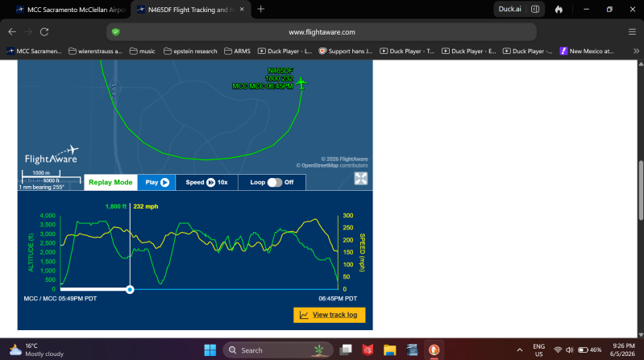Open a new tab with the plus icon
Screen dimensions: 644x360
261,9
